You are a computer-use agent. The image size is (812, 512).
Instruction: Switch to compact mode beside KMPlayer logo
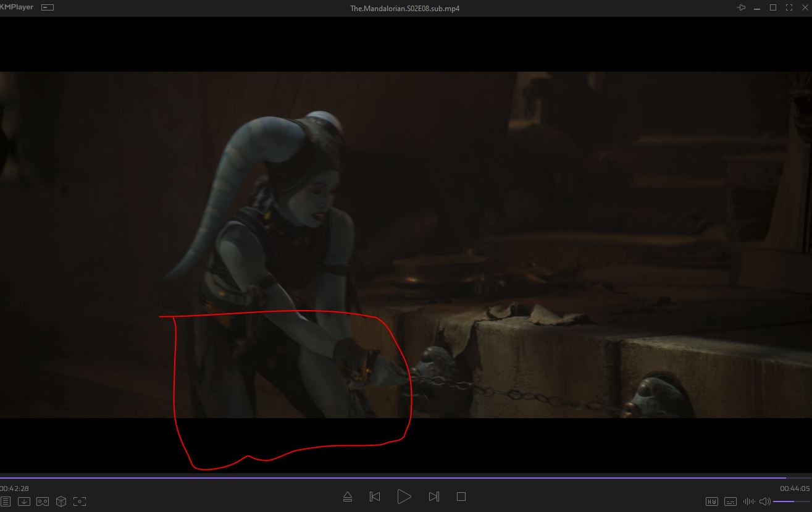[48, 7]
